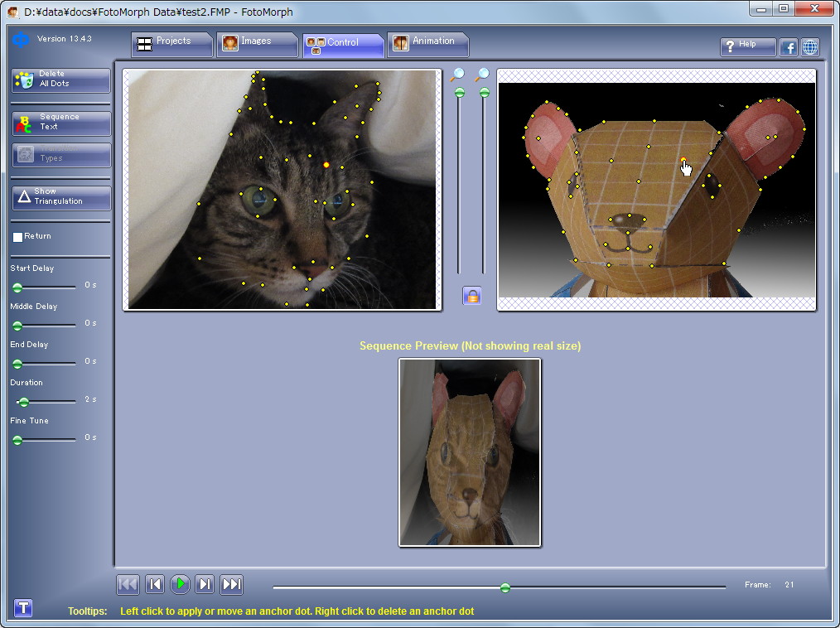Move left vertical zoom slider handle
This screenshot has width=840, height=628.
coord(460,93)
